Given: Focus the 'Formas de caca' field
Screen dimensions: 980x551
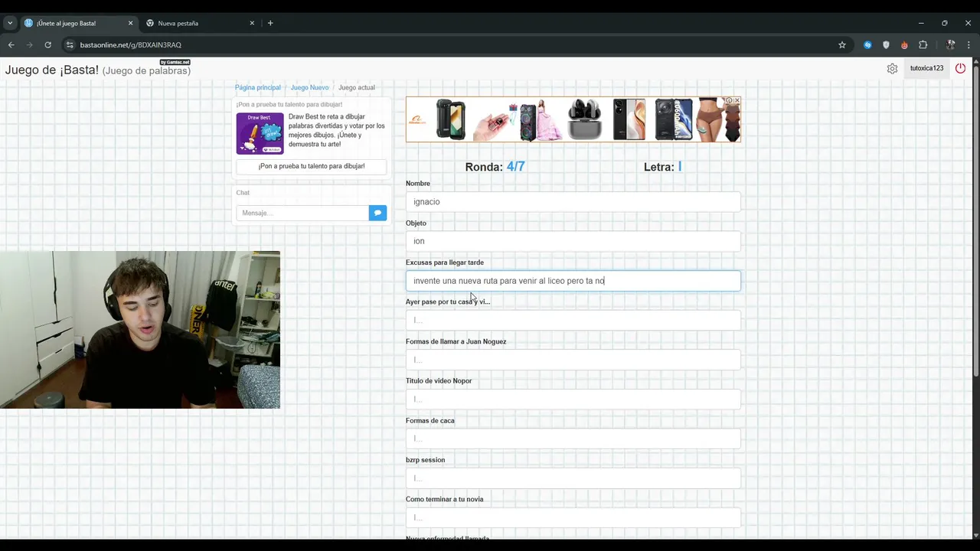Looking at the screenshot, I should [573, 439].
